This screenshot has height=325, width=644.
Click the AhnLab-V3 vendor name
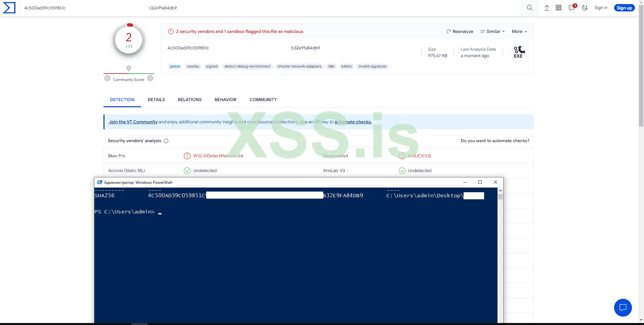click(334, 171)
